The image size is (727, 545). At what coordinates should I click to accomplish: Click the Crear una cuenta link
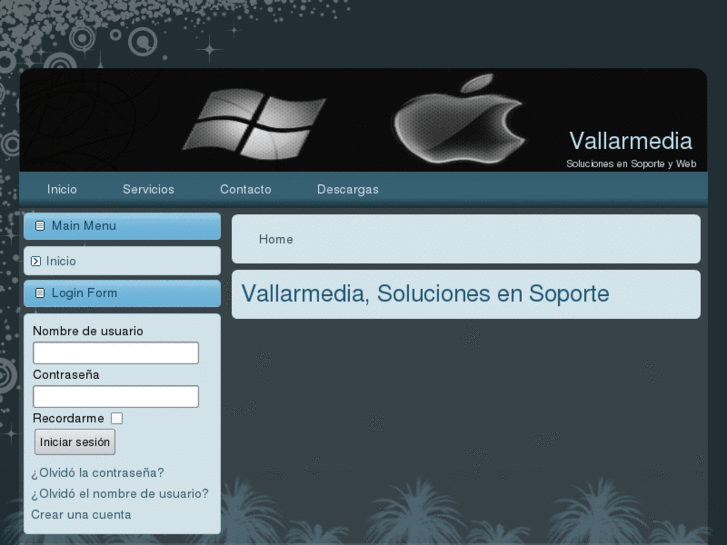point(81,514)
